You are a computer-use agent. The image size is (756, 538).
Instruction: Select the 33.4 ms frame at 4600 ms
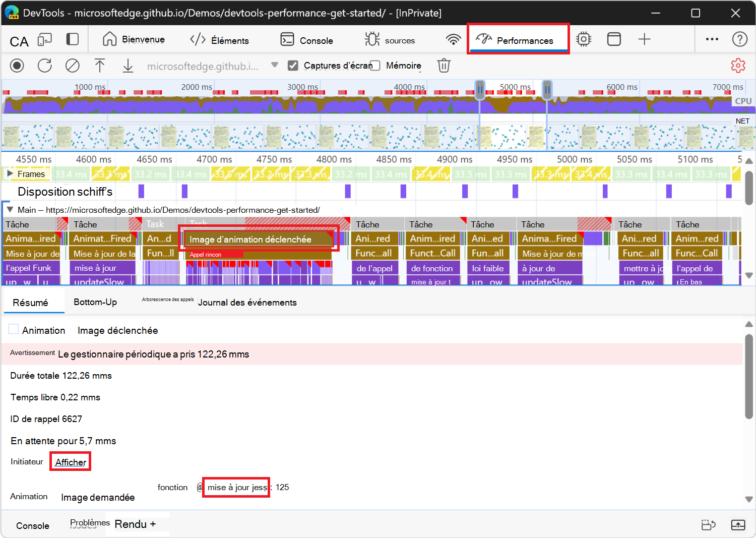[71, 174]
